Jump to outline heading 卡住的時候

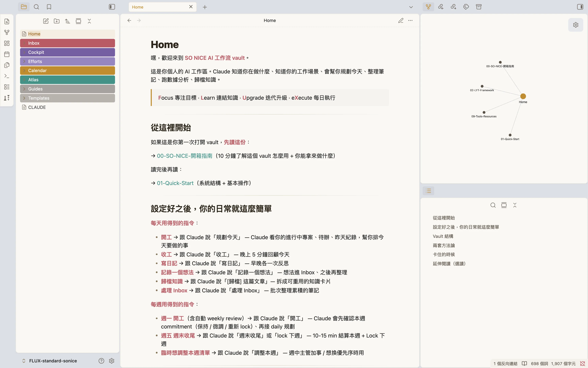click(444, 255)
